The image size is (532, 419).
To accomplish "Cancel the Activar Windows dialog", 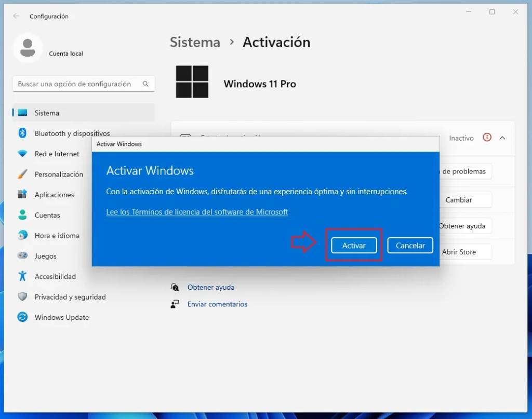I will click(x=410, y=246).
